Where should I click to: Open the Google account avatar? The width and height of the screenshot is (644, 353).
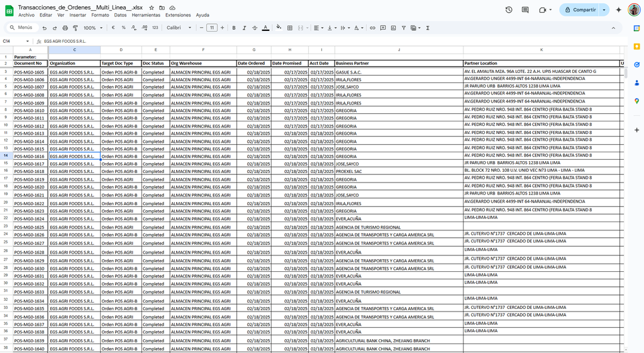634,10
